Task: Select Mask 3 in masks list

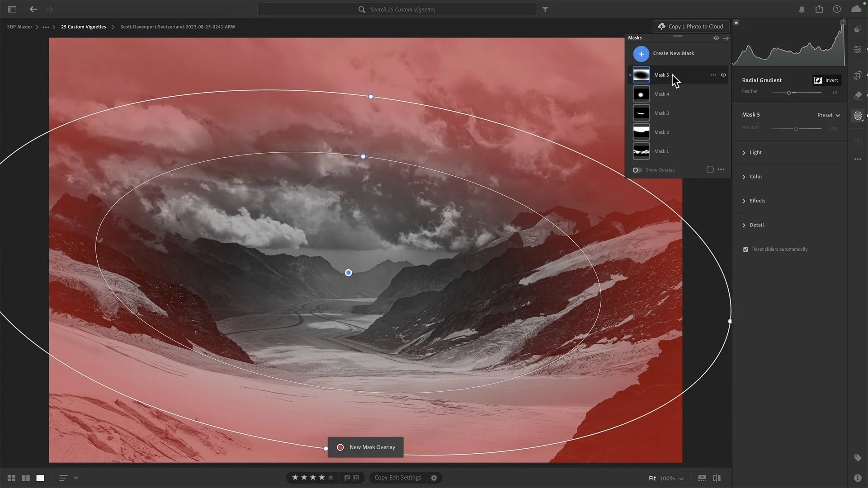Action: click(x=661, y=113)
